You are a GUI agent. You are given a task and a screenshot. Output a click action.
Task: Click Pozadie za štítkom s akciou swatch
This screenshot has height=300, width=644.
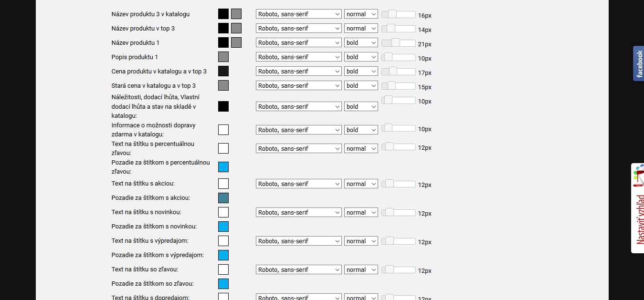pos(223,198)
